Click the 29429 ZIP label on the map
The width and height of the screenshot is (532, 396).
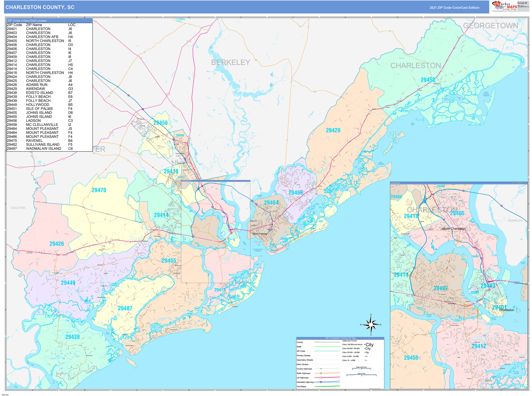point(333,130)
